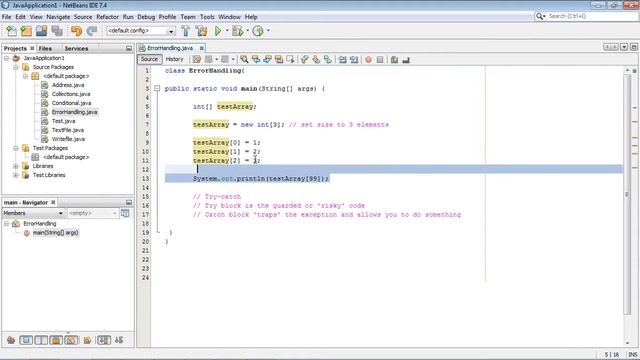640x360 pixels.
Task: Click the Save All toolbar icon
Action: (x=57, y=31)
